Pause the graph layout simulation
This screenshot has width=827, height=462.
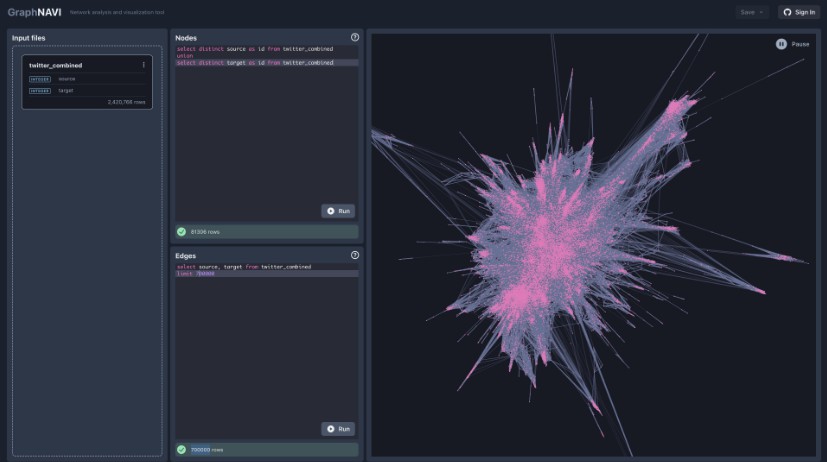pos(793,44)
